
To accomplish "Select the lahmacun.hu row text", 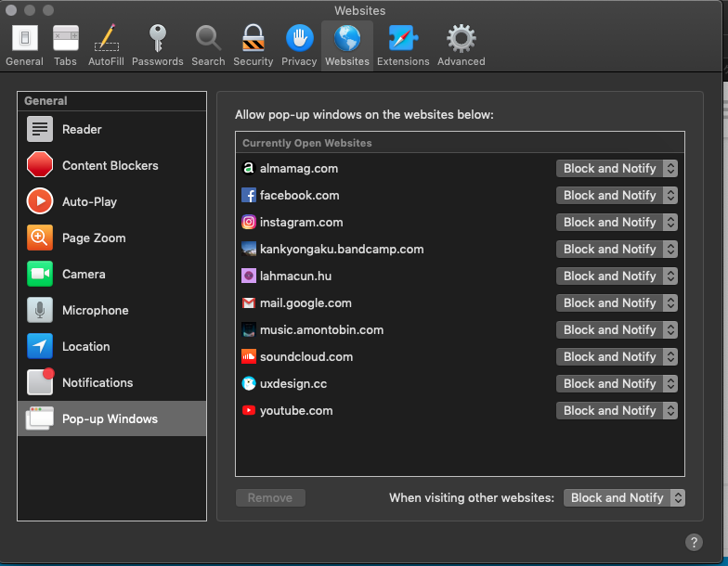I will (x=295, y=277).
